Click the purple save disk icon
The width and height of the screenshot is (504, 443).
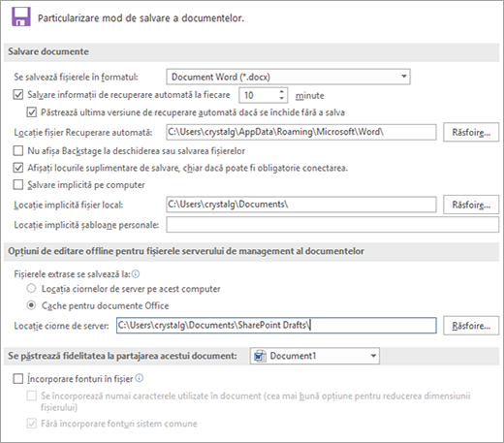(x=21, y=16)
